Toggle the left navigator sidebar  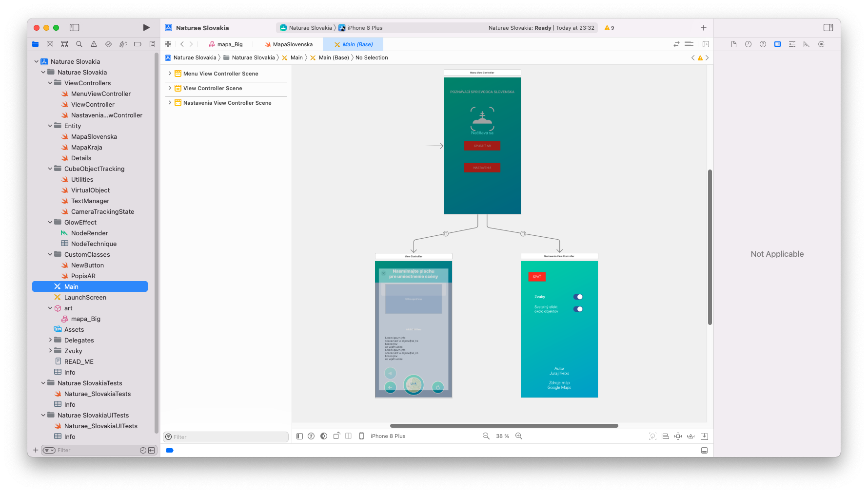pos(75,28)
